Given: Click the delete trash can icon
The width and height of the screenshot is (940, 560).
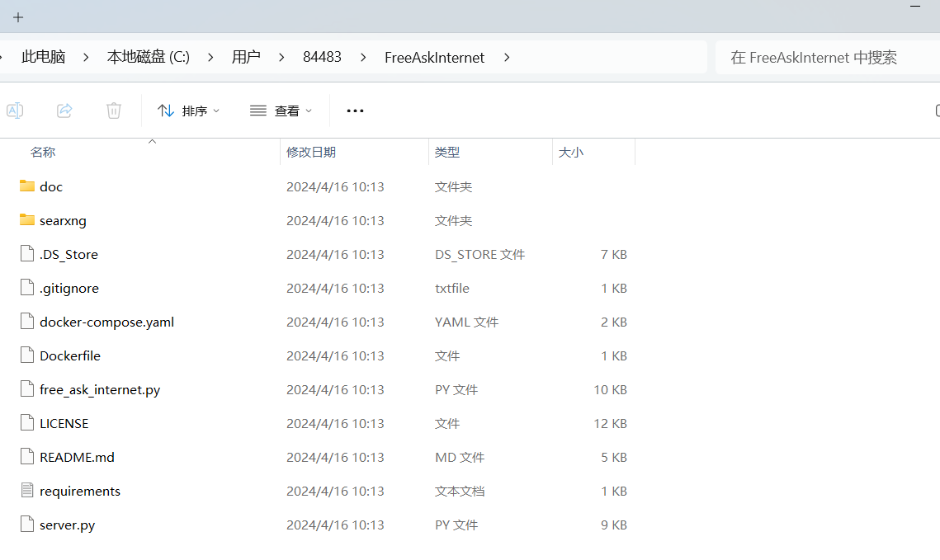Looking at the screenshot, I should [x=114, y=111].
